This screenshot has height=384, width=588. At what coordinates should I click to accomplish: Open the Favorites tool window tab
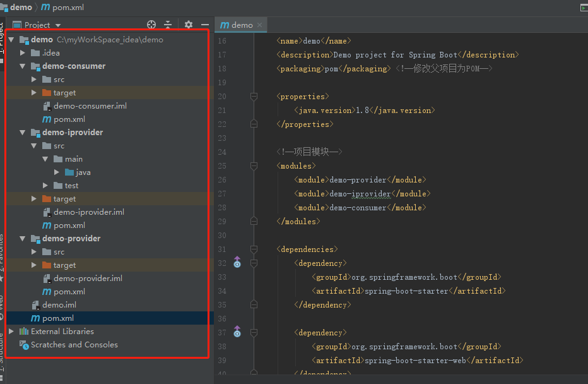coord(1,253)
